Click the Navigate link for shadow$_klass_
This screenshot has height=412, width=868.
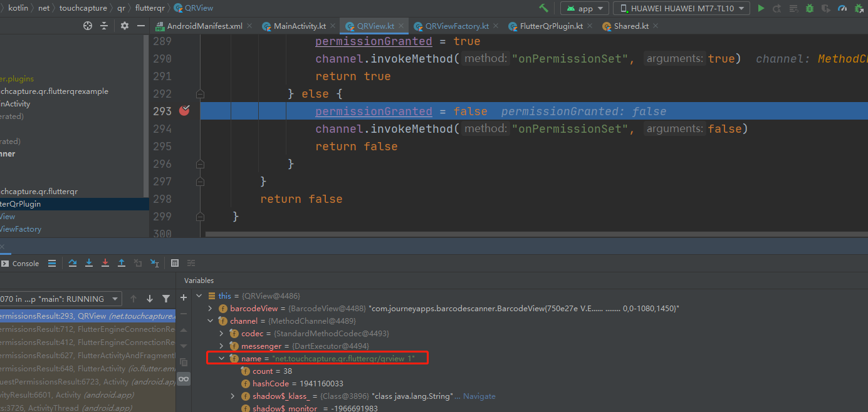(479, 396)
